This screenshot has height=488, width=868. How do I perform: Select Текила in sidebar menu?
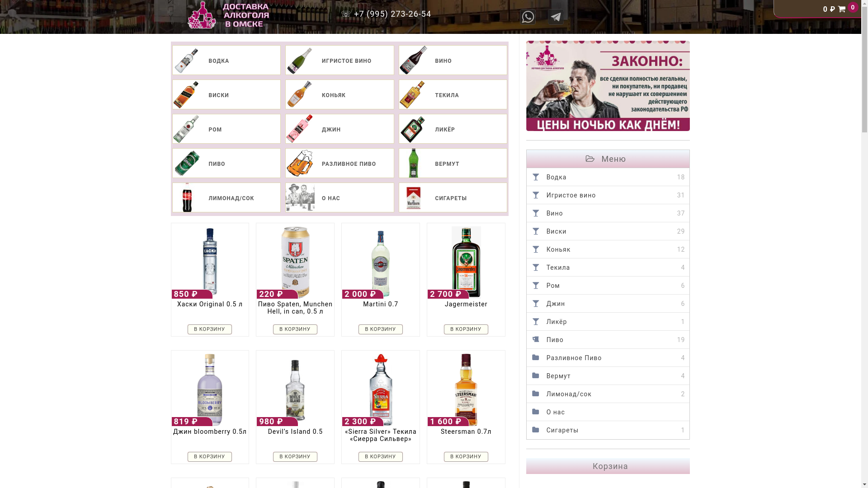click(x=608, y=267)
